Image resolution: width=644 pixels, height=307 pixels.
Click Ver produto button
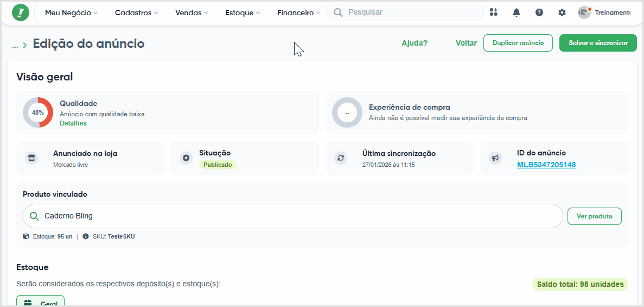pos(594,216)
